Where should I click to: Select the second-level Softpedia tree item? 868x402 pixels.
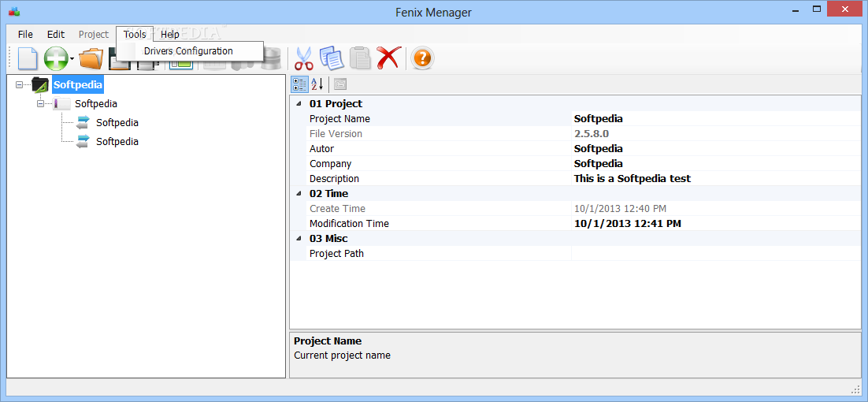pyautogui.click(x=96, y=103)
